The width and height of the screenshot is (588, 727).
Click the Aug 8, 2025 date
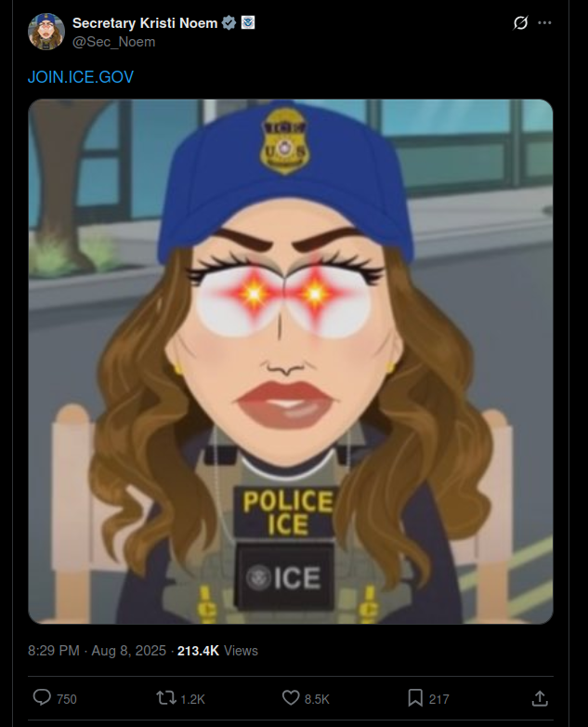pos(128,651)
